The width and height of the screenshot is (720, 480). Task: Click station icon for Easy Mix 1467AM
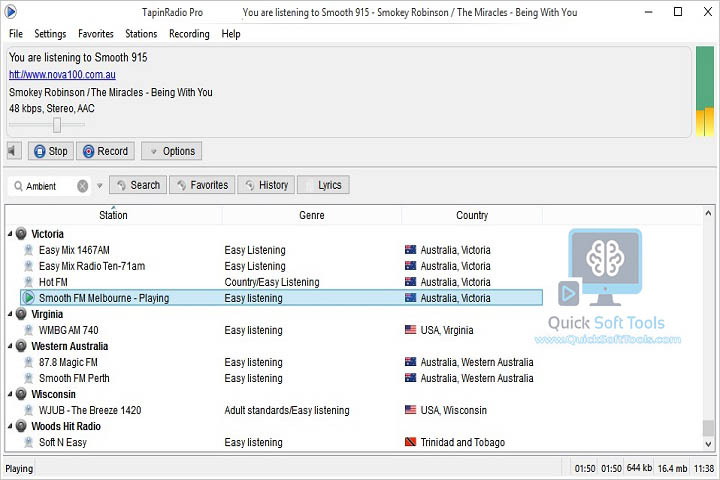point(28,250)
